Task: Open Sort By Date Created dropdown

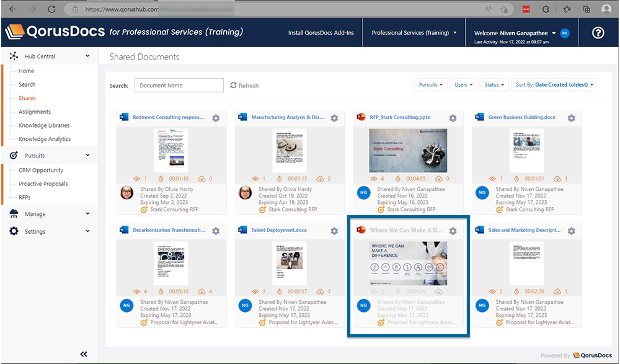Action: pos(554,85)
